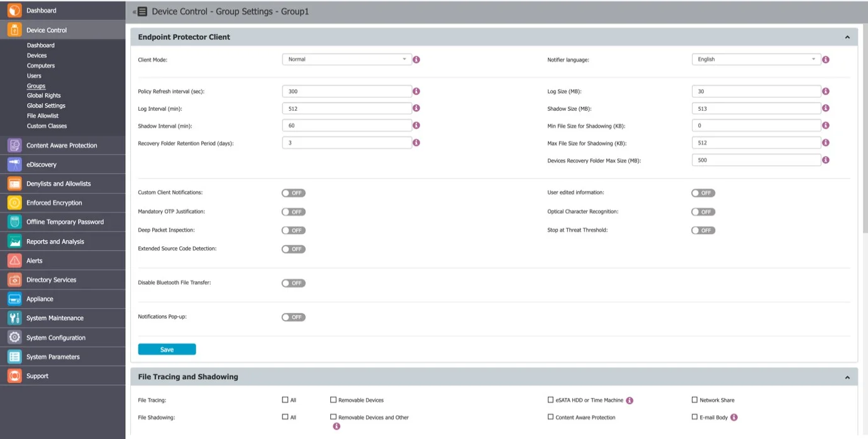868x439 pixels.
Task: Click the System Parameters icon
Action: pos(14,357)
